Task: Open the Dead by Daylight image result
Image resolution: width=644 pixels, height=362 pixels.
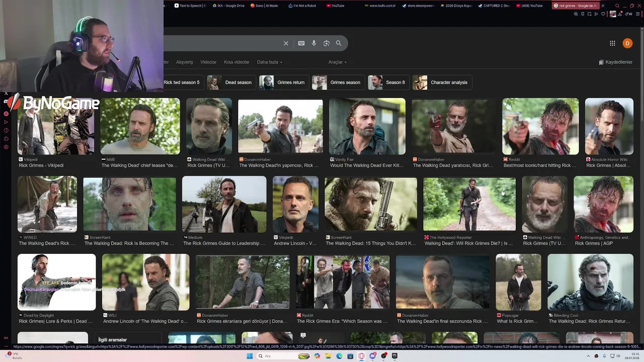Action: [x=56, y=282]
